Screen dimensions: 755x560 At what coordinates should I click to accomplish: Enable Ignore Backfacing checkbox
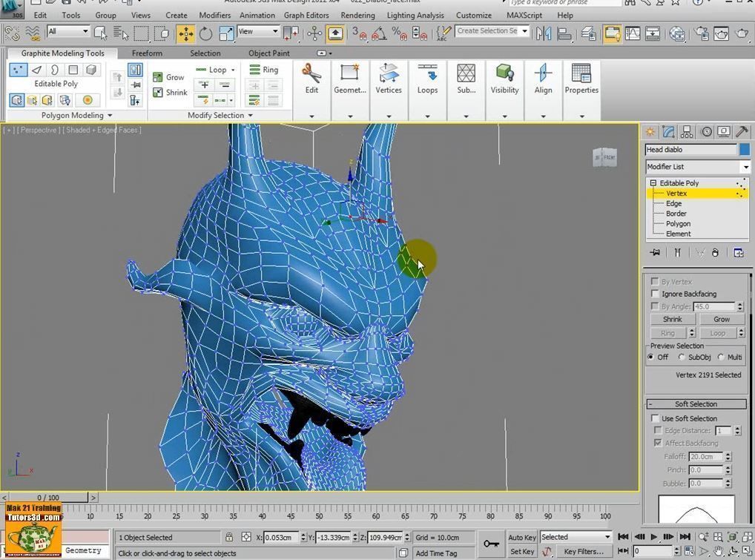point(655,294)
